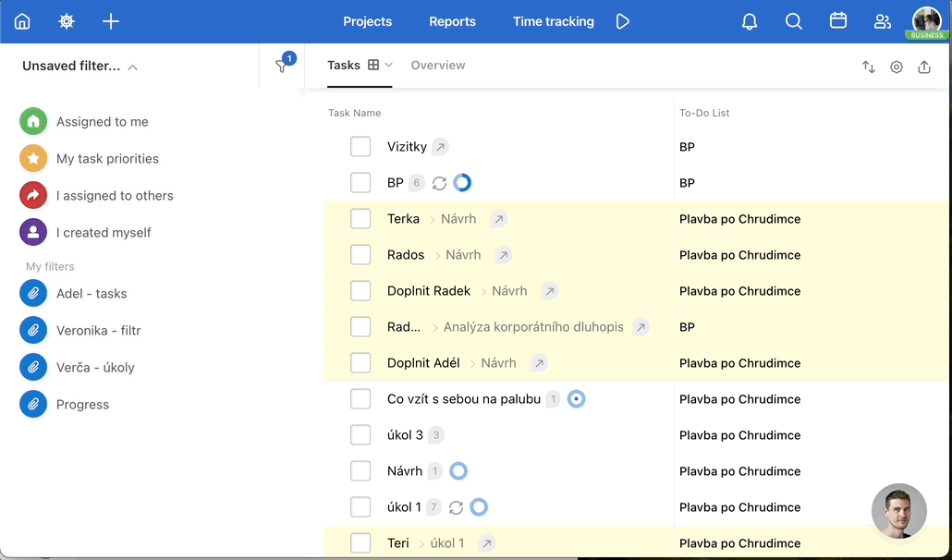Check the Doplnit Adél checkbox
This screenshot has width=952, height=560.
360,363
